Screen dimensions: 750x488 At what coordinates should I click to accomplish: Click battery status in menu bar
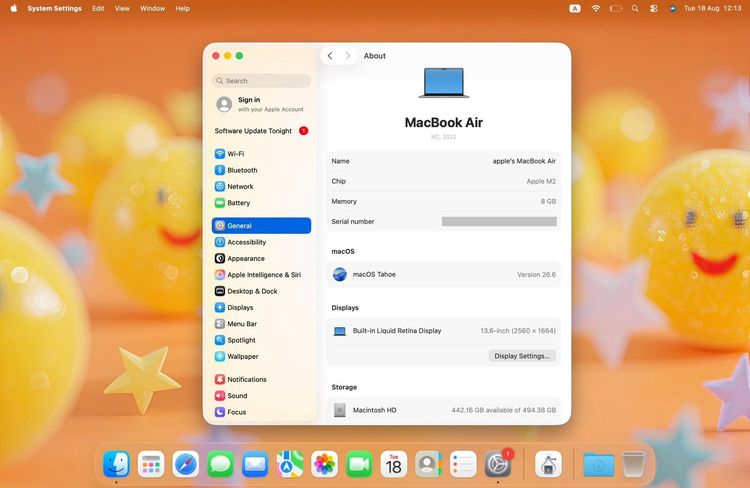pyautogui.click(x=616, y=8)
